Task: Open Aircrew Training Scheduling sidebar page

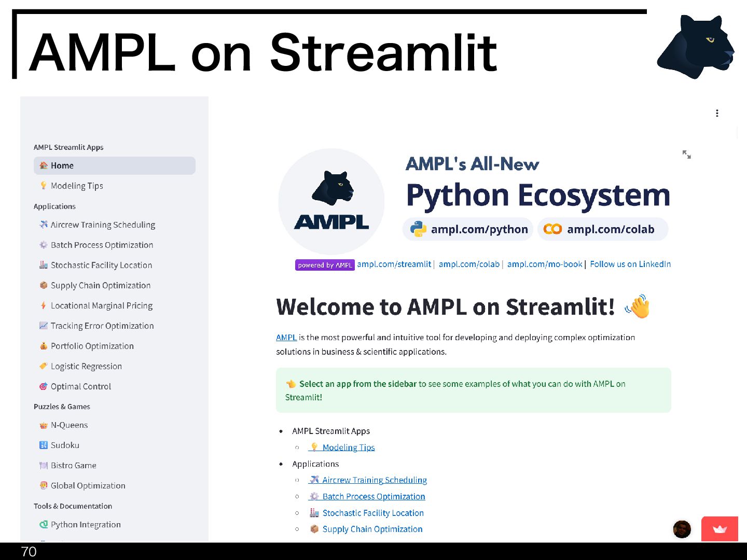Action: (115, 225)
